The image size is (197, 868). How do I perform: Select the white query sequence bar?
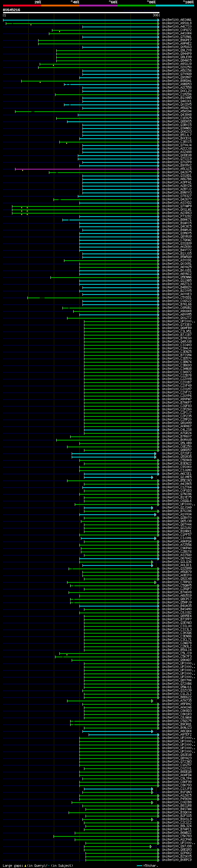point(81,13)
